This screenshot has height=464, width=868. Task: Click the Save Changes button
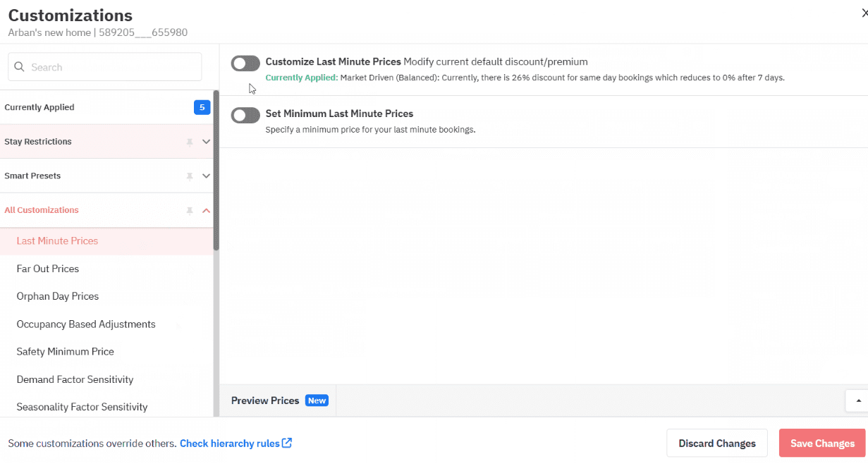(822, 443)
